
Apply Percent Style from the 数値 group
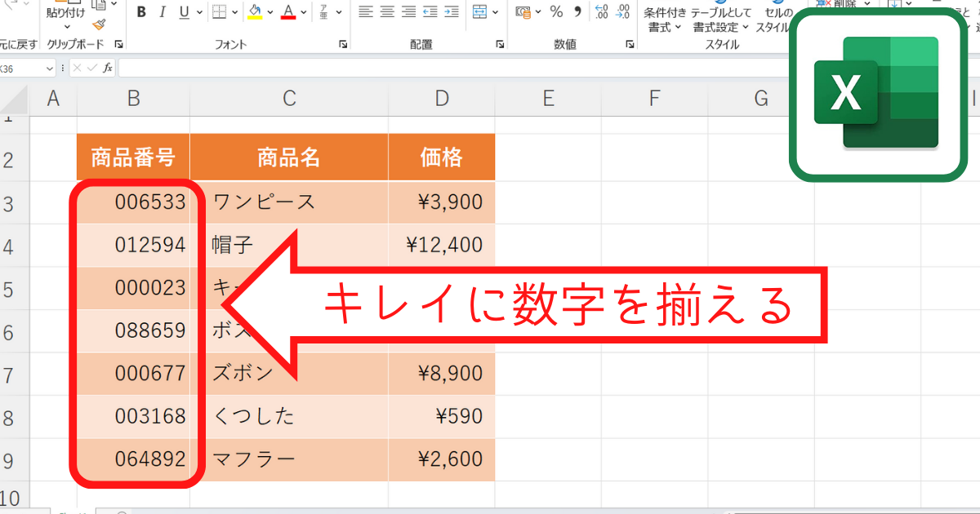pyautogui.click(x=556, y=11)
